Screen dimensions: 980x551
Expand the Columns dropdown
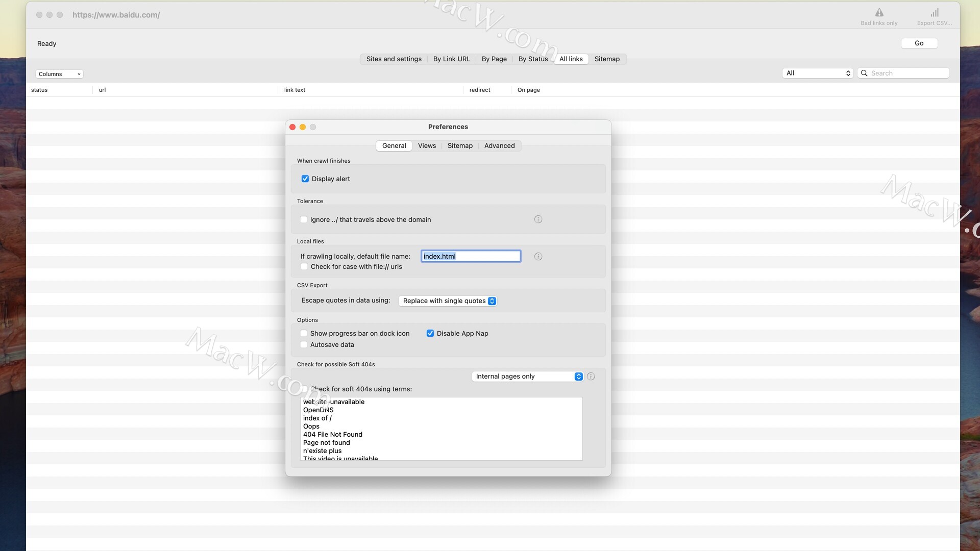(x=59, y=74)
